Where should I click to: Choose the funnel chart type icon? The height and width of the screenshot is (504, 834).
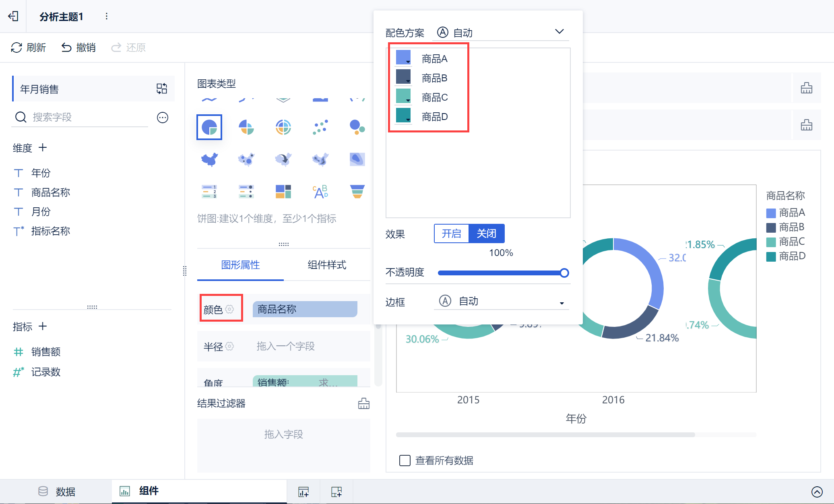tap(357, 192)
